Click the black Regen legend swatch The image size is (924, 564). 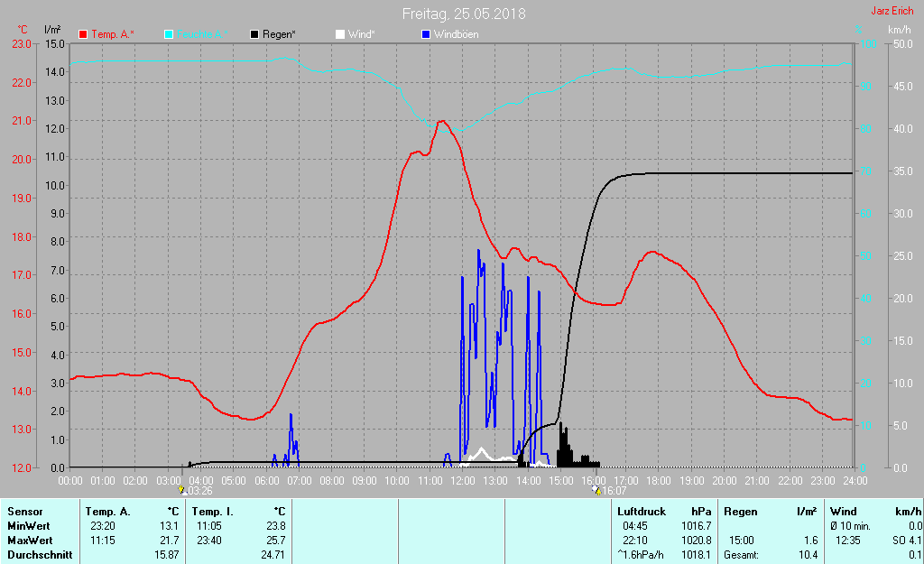255,34
